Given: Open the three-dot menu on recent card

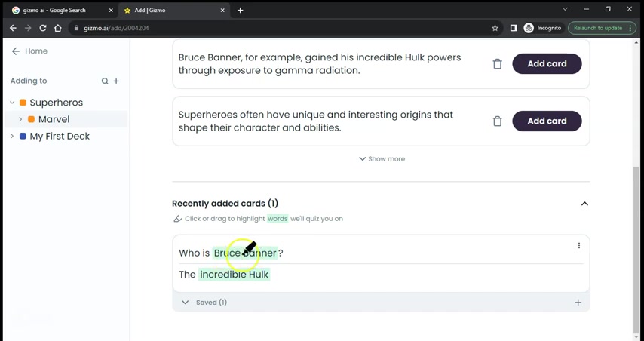Looking at the screenshot, I should [579, 246].
